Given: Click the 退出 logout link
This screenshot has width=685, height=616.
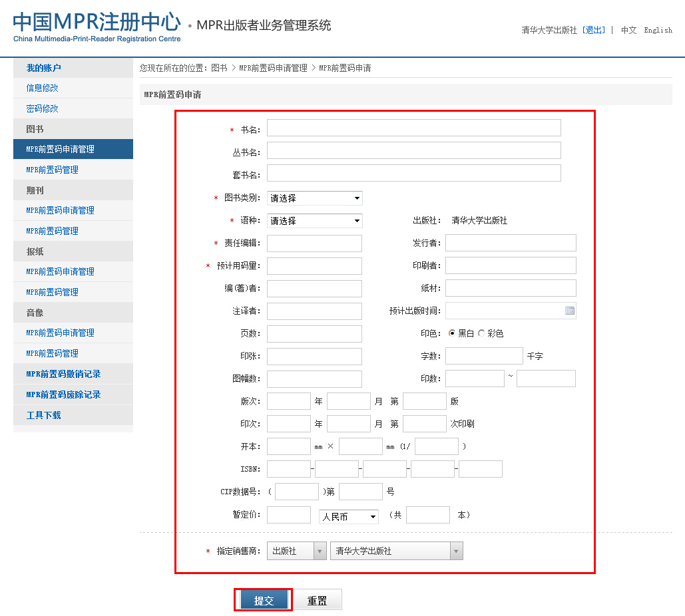Looking at the screenshot, I should pos(594,30).
